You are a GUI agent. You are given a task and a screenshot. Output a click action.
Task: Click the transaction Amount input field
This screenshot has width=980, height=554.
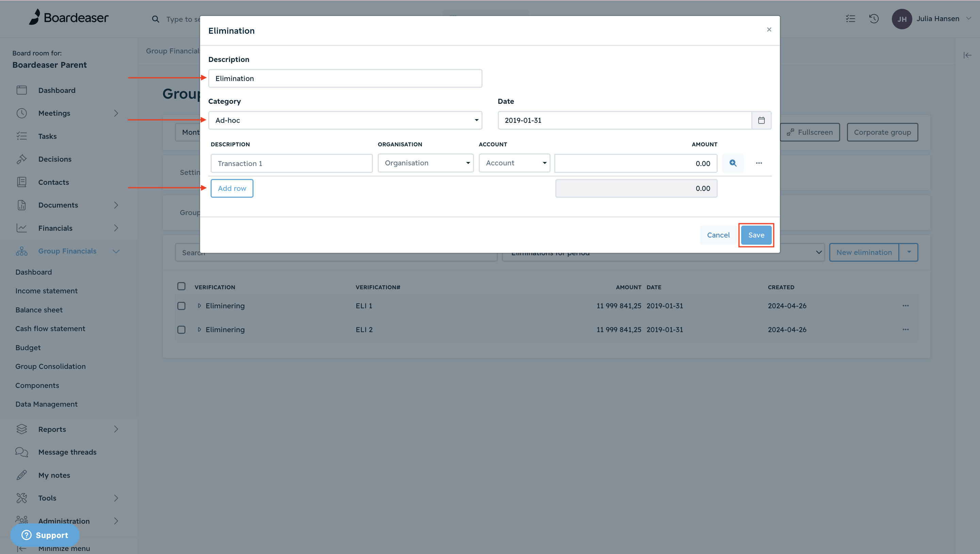636,164
